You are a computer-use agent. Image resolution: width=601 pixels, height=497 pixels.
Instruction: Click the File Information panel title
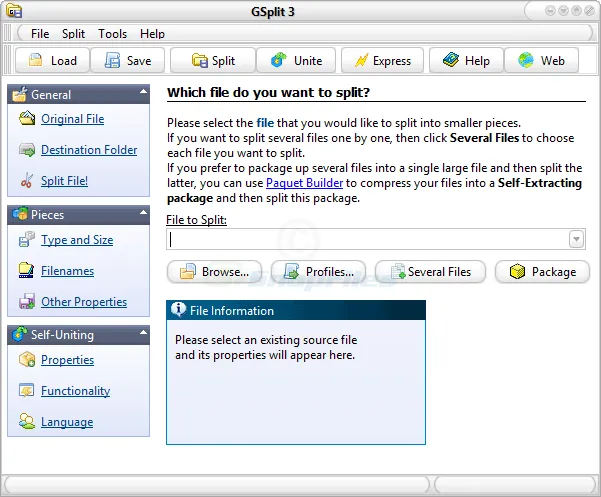point(232,310)
